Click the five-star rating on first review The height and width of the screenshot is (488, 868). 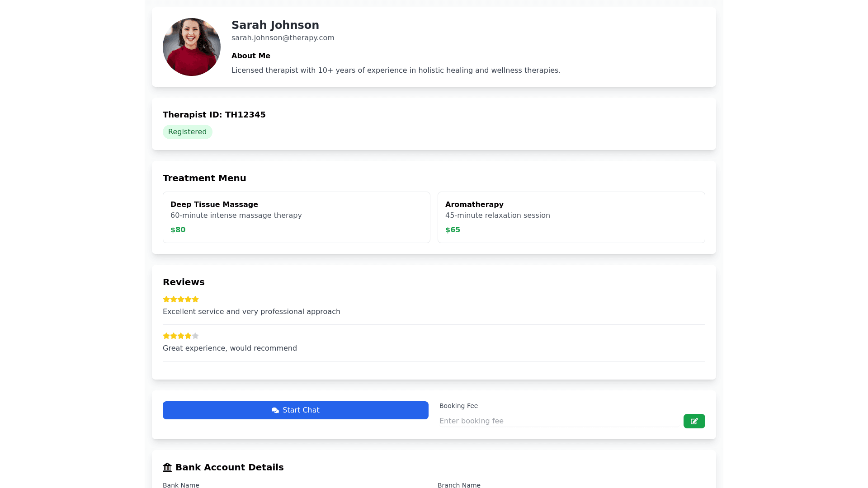[181, 299]
